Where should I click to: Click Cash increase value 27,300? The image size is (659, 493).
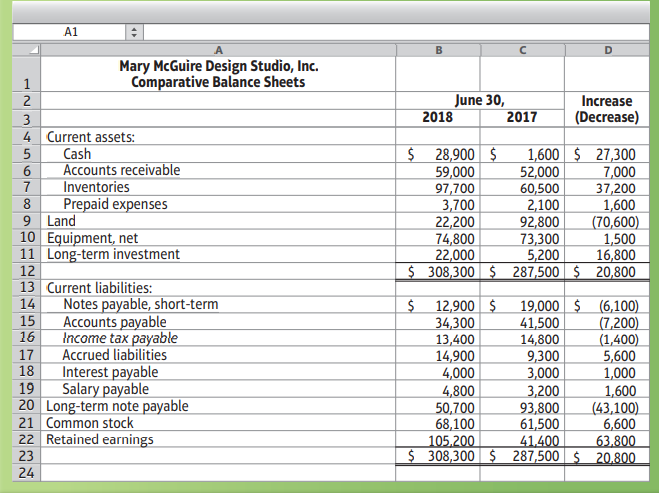click(x=616, y=155)
